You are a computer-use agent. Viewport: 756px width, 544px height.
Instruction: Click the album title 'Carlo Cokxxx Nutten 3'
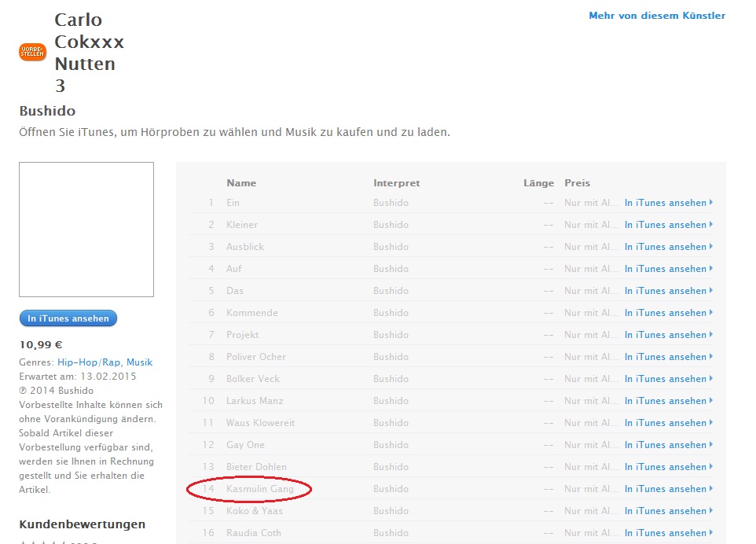pyautogui.click(x=90, y=53)
